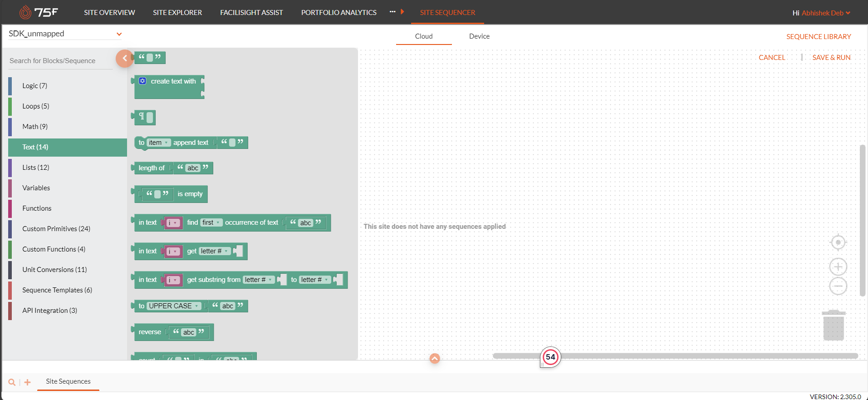Open the Variables category

click(68, 188)
